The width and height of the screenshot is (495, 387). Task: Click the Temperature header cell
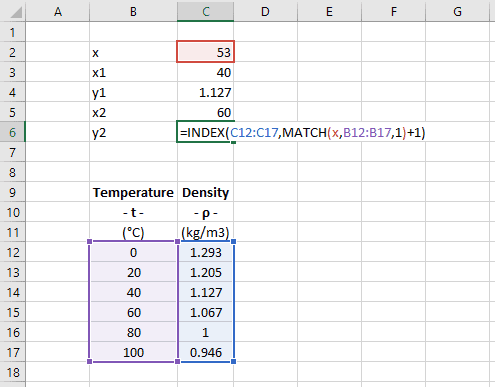click(133, 192)
